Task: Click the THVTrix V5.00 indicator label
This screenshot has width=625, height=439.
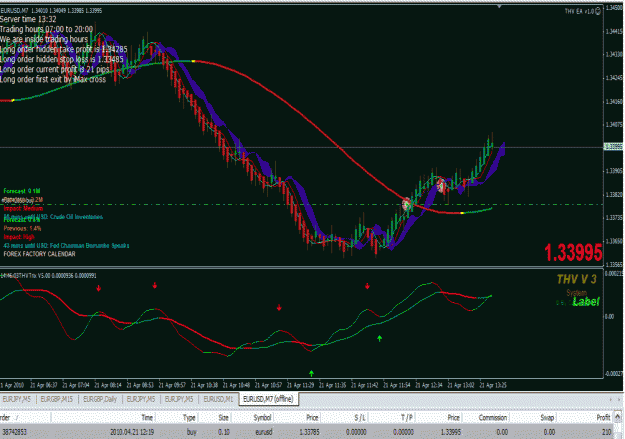Action: (x=48, y=276)
